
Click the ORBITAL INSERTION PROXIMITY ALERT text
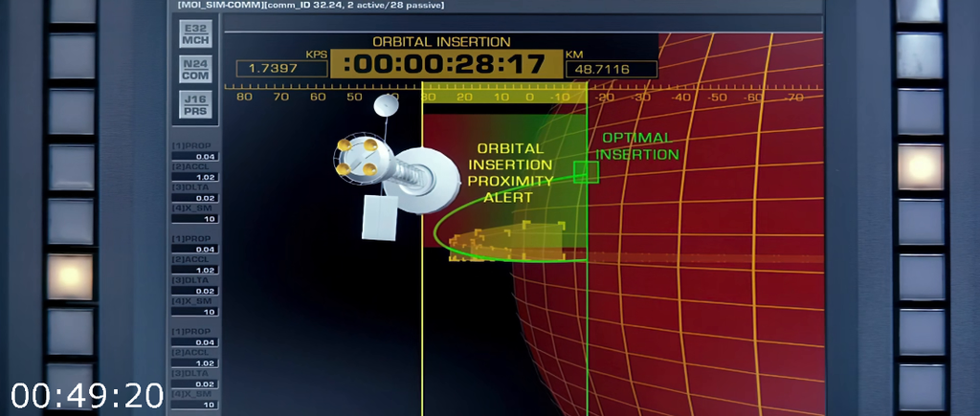click(510, 173)
